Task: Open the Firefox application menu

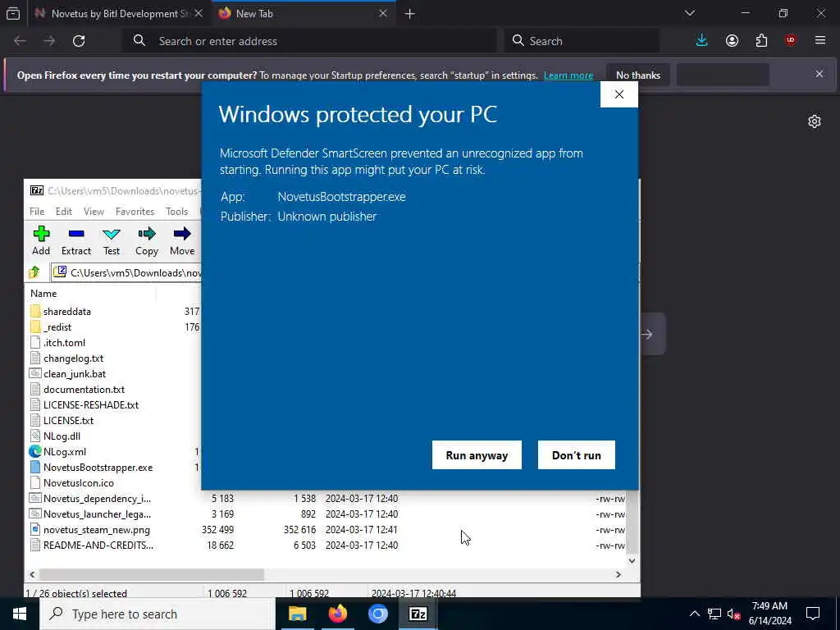Action: pyautogui.click(x=820, y=41)
